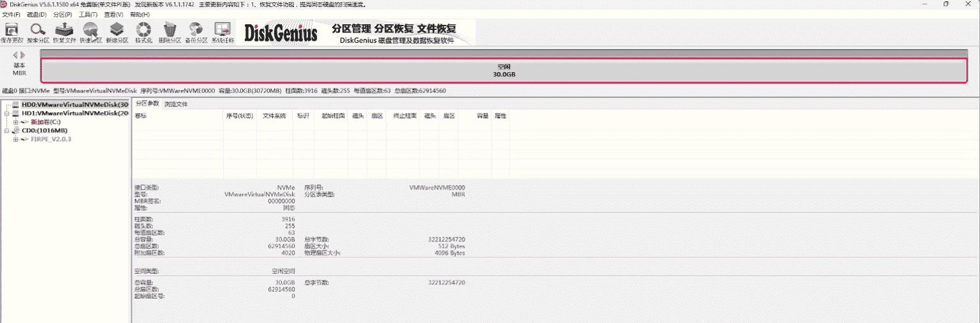Screen dimensions: 980x323
Task: Click the 新建分区 (New Partition) icon
Action: tap(117, 31)
